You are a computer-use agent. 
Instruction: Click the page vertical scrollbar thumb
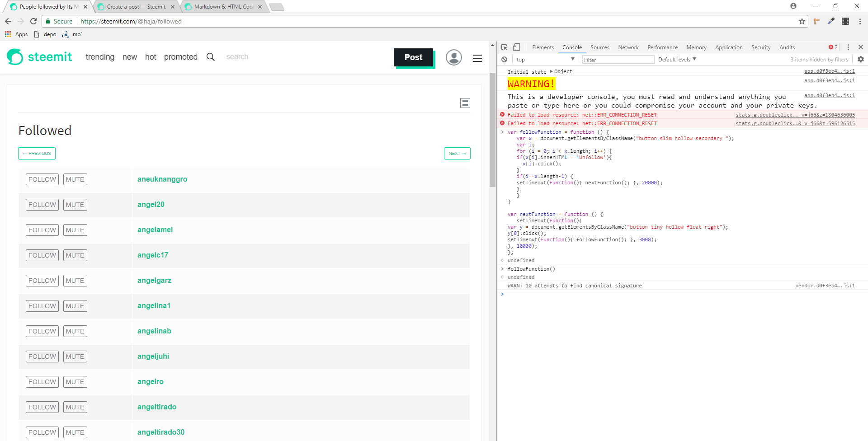click(x=493, y=130)
